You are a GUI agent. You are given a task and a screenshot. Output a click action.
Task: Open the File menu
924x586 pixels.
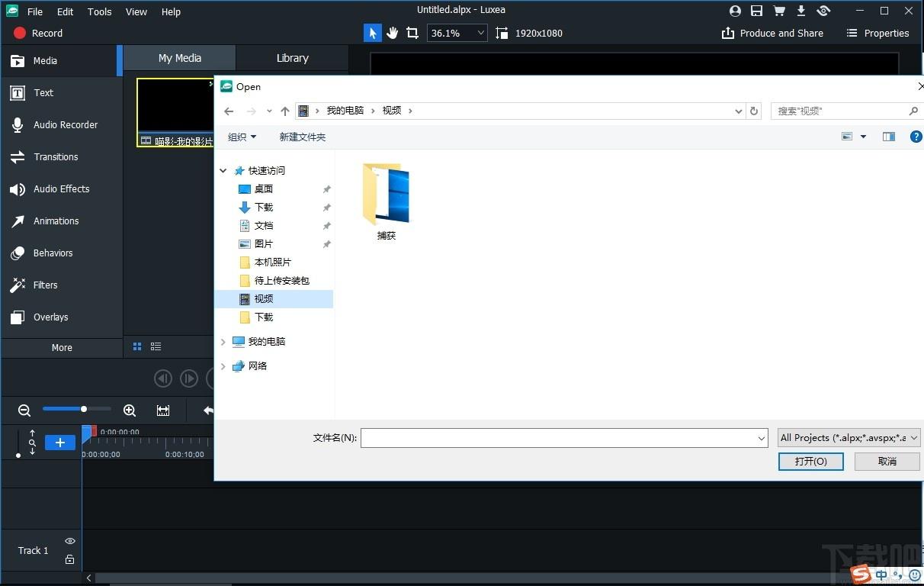[x=35, y=11]
